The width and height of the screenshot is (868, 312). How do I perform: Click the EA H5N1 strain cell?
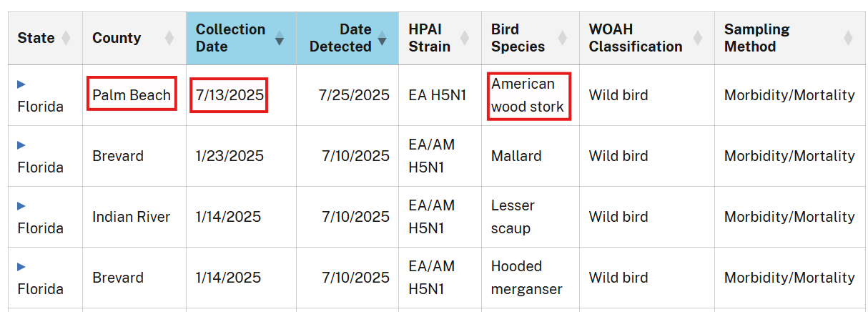click(437, 95)
